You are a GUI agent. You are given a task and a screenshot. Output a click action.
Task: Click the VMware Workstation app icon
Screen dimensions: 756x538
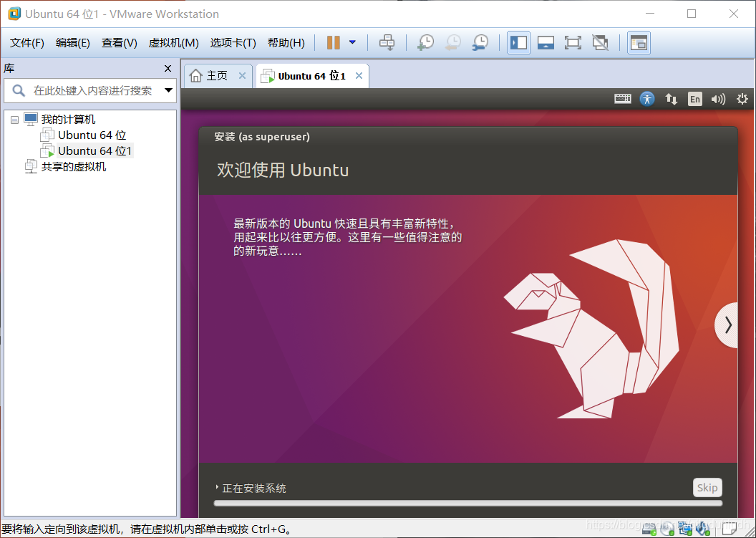pyautogui.click(x=14, y=14)
